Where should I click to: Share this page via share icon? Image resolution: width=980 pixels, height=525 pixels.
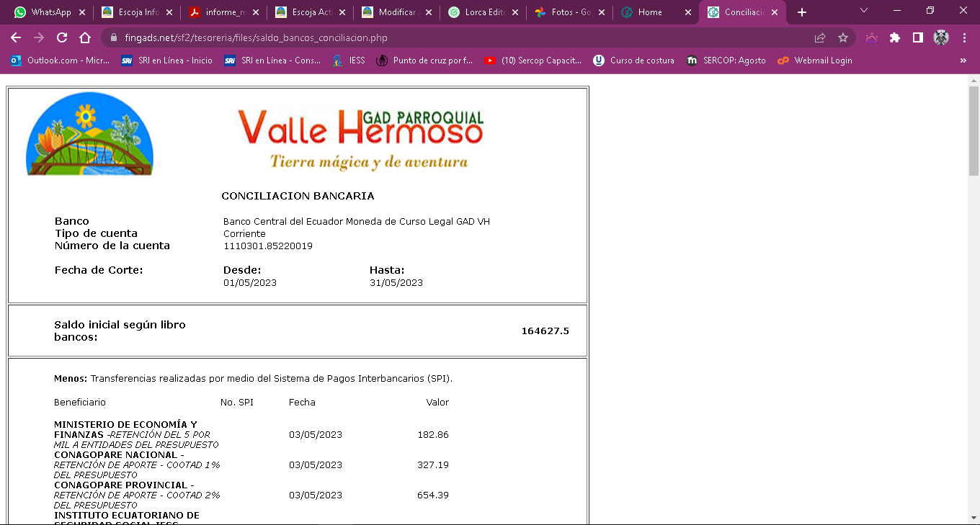(820, 37)
